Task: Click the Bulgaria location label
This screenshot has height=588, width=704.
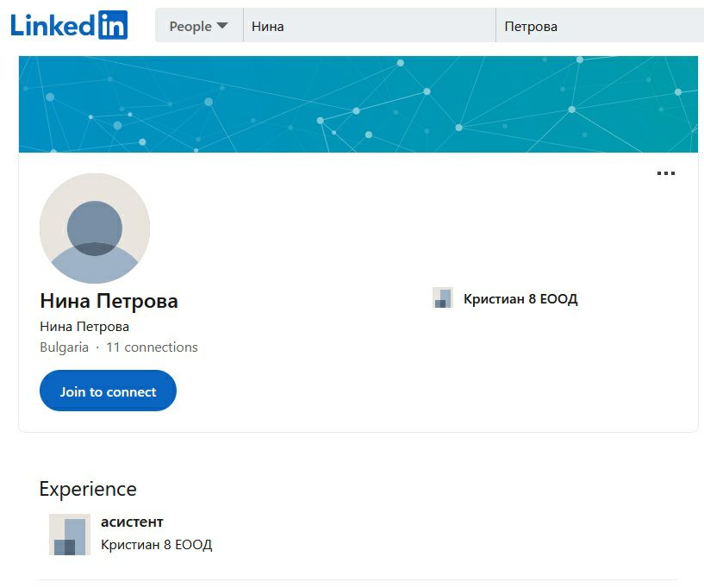Action: (64, 347)
